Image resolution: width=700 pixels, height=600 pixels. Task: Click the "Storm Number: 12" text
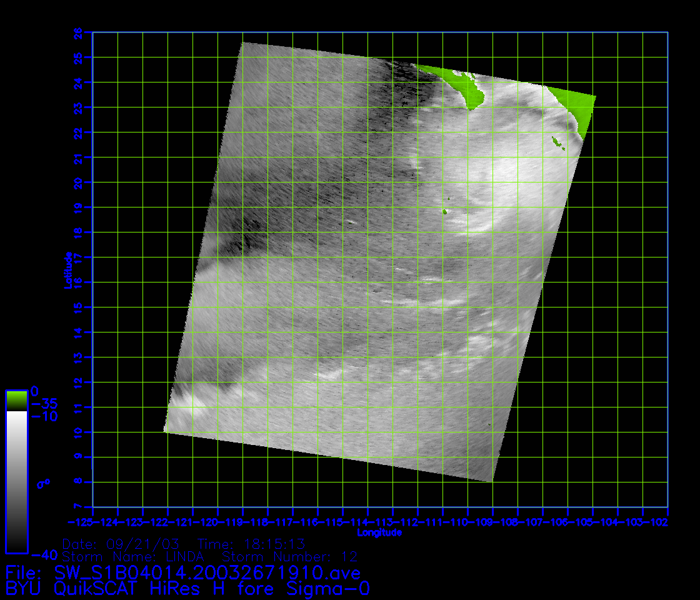tap(290, 556)
